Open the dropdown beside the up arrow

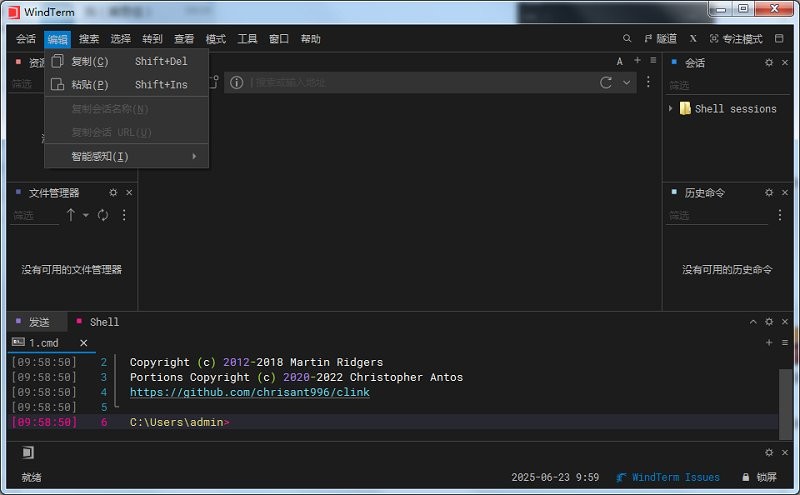(86, 215)
